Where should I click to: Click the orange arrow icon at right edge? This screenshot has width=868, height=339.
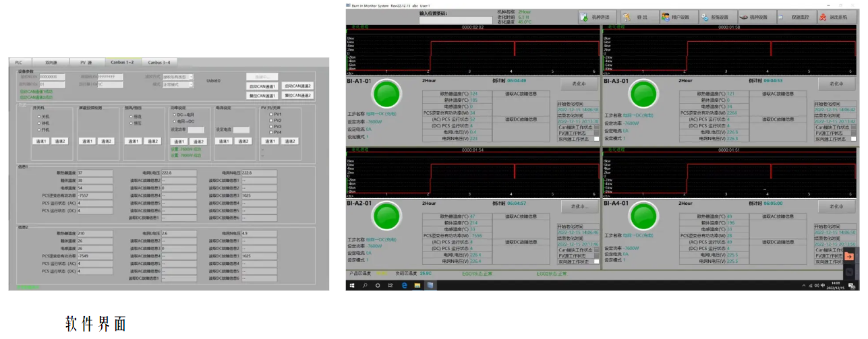coord(850,256)
